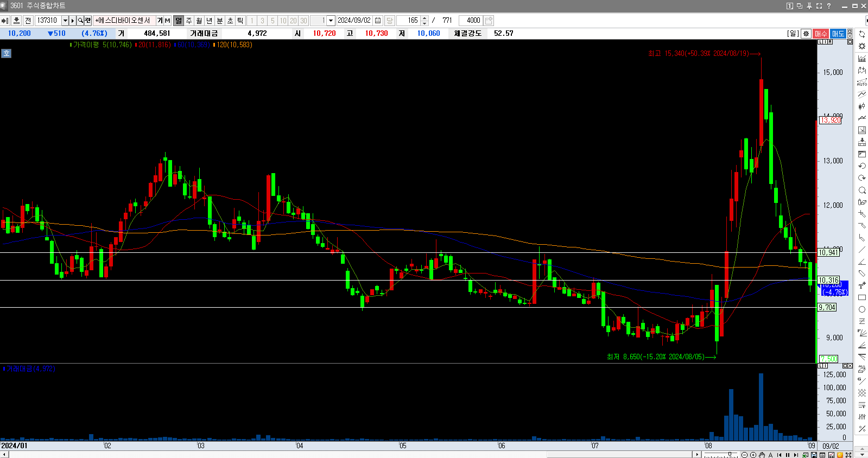
Task: Switch chart to second (초) period
Action: tap(230, 21)
